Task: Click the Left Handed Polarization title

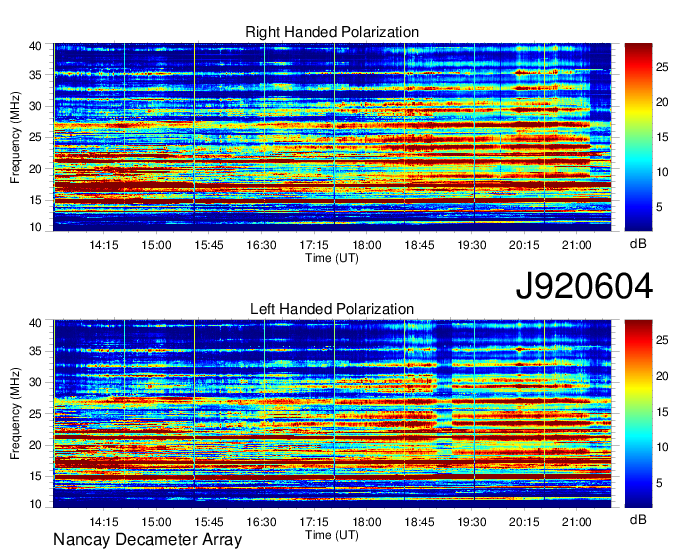Action: [x=332, y=309]
